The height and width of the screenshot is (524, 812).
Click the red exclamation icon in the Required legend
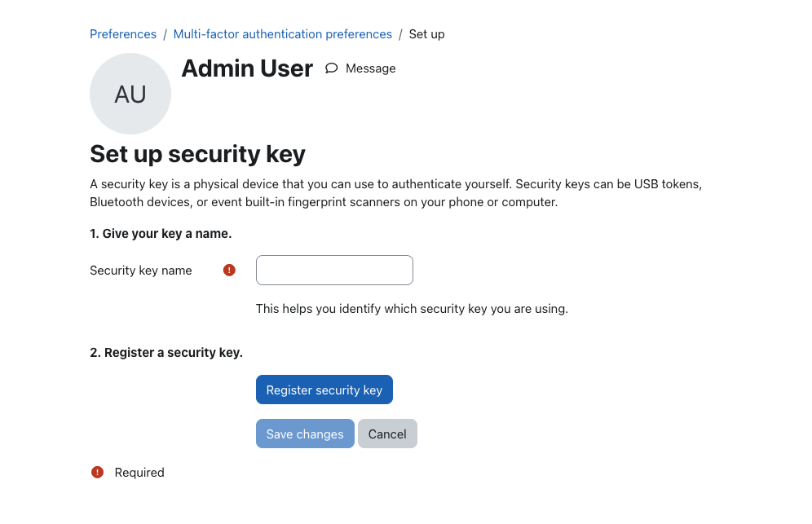coord(97,472)
